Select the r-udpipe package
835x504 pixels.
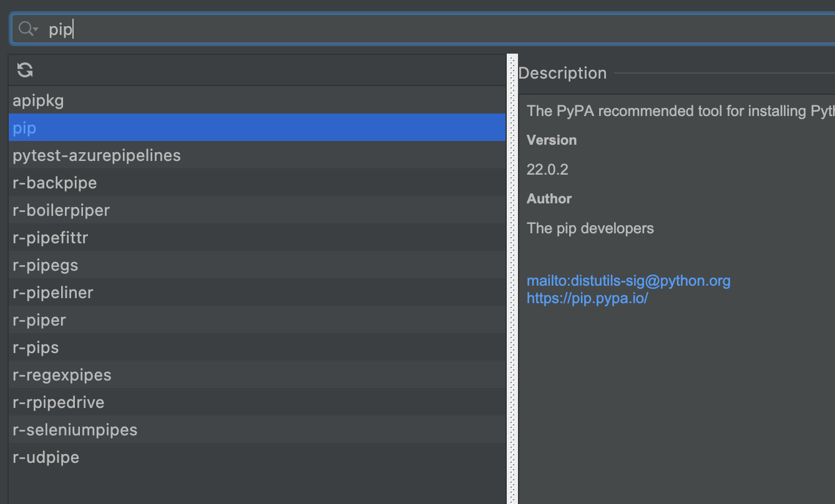point(257,457)
